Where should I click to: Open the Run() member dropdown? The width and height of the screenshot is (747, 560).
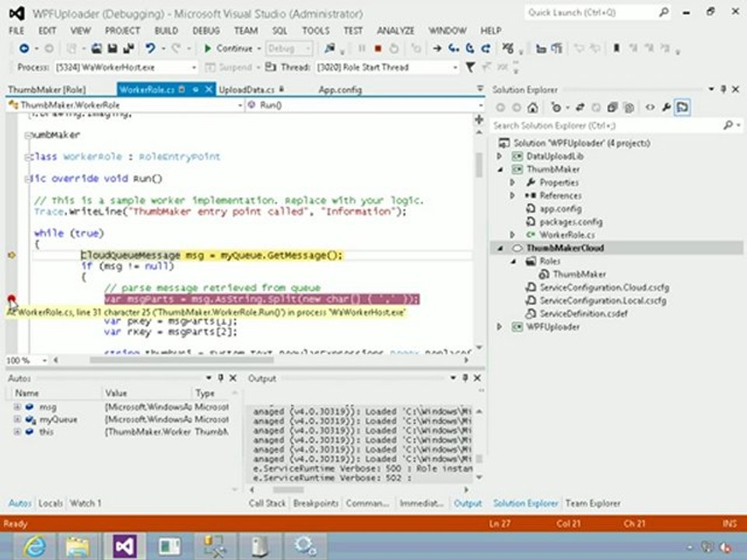point(365,105)
